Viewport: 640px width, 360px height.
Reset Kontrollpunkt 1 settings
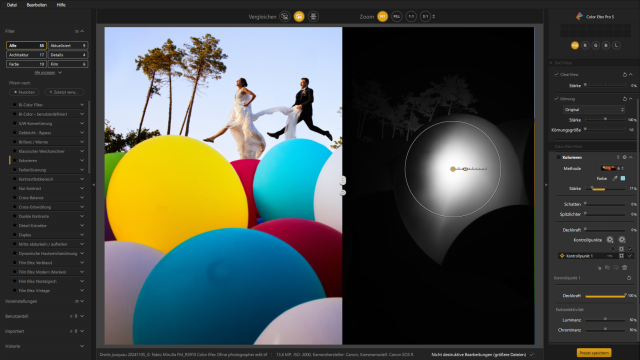[629, 278]
